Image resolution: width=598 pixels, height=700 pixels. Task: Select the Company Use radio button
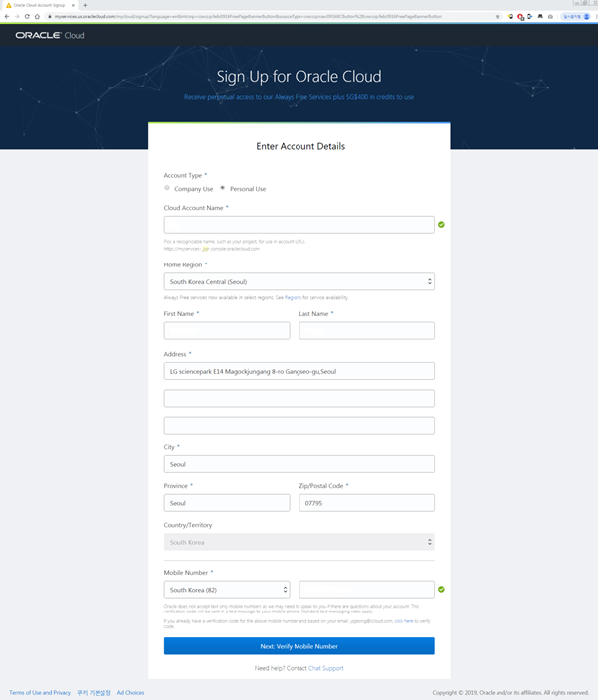tap(167, 188)
